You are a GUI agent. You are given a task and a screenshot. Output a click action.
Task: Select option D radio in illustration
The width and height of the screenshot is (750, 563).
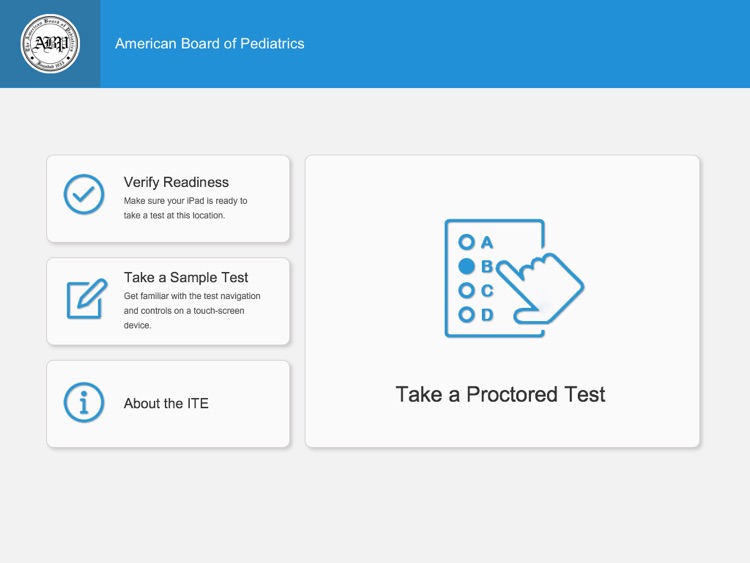pyautogui.click(x=466, y=315)
